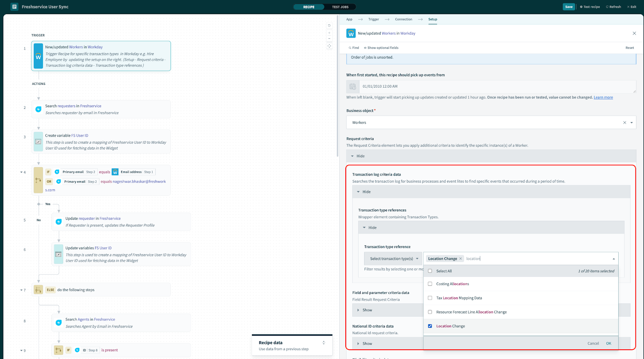The height and width of the screenshot is (359, 644).
Task: Click the start date field 01/01/2010
Action: pyautogui.click(x=497, y=86)
